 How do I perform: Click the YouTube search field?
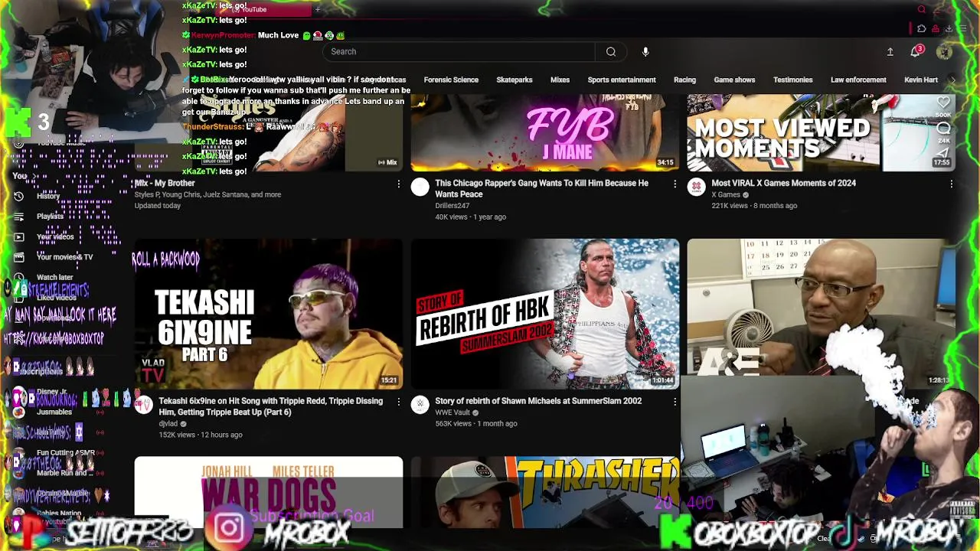click(459, 51)
